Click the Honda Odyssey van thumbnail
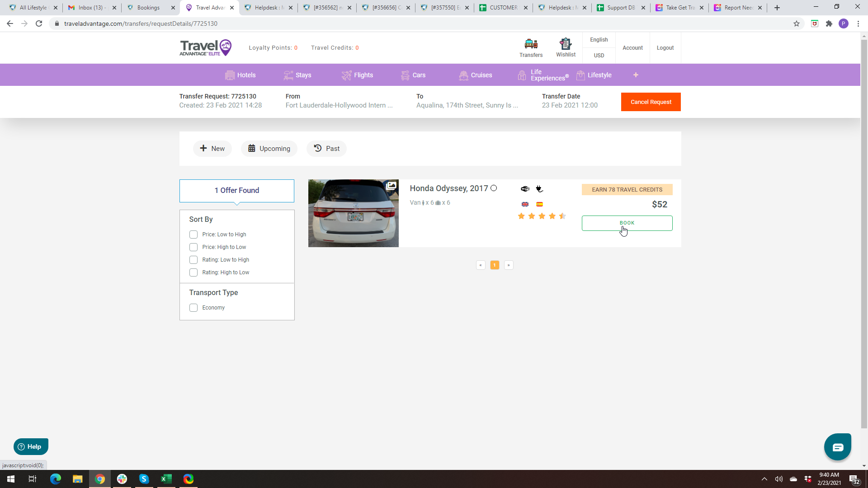This screenshot has width=868, height=488. 353,213
